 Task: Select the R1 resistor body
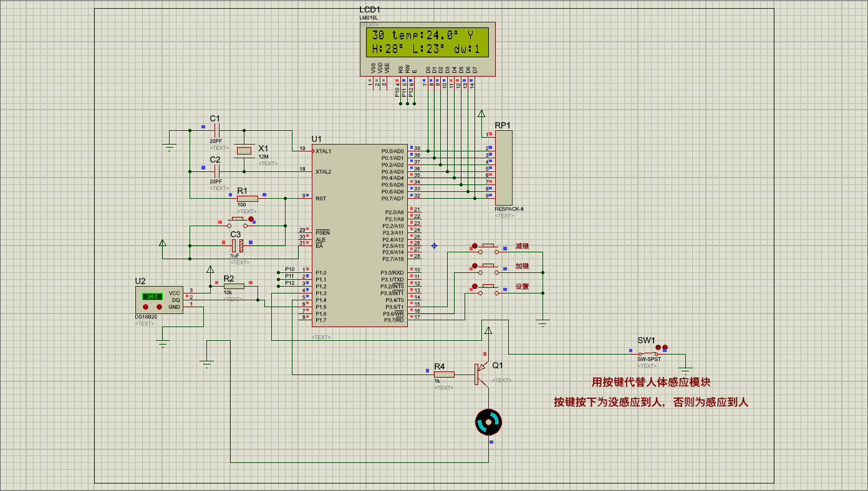(x=248, y=199)
